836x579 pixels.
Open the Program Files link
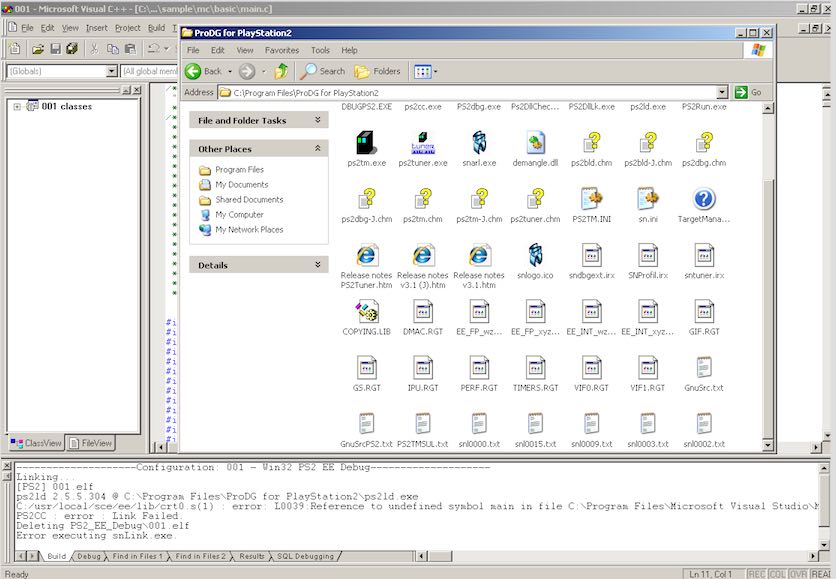pos(239,170)
